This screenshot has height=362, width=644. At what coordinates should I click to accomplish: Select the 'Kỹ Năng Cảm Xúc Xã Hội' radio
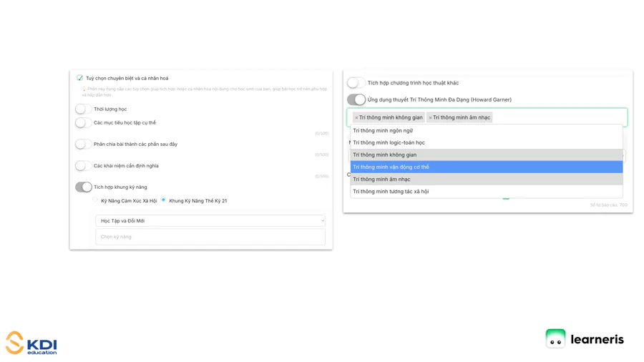coord(95,200)
